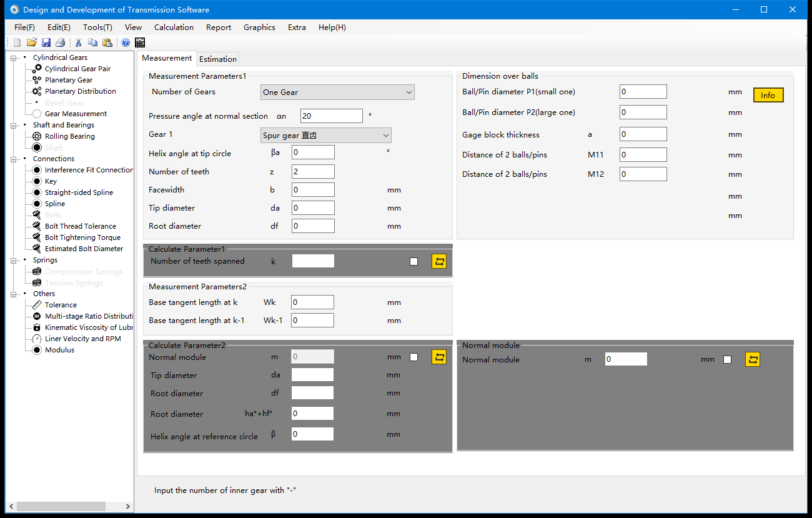Click the Distance of 2 balls/pins M12 field
This screenshot has width=812, height=518.
click(x=643, y=174)
